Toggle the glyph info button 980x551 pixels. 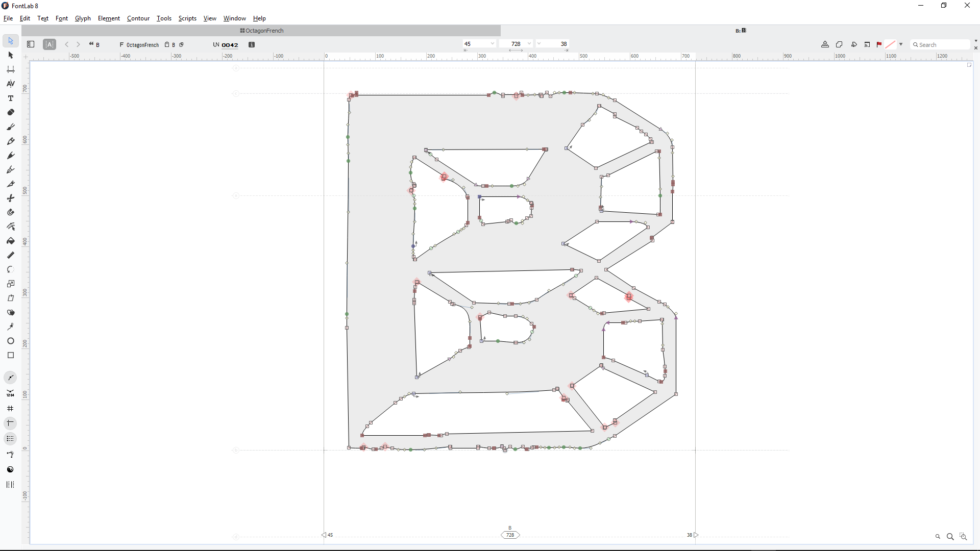pos(252,44)
